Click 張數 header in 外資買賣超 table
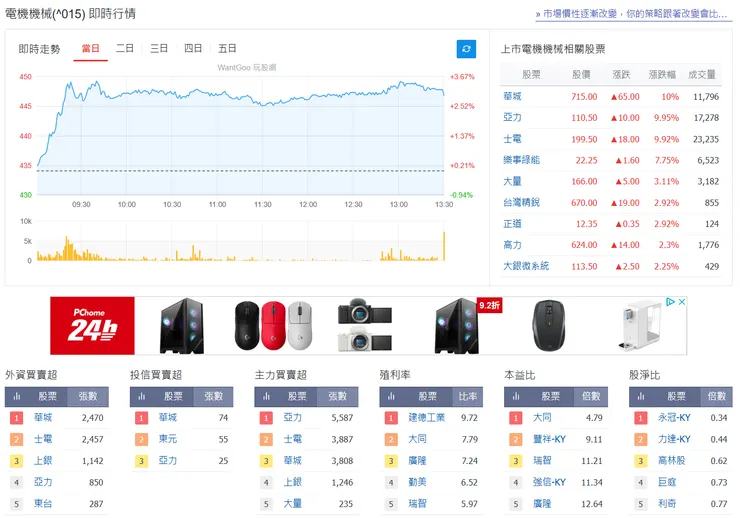This screenshot has height=518, width=740. pyautogui.click(x=88, y=396)
